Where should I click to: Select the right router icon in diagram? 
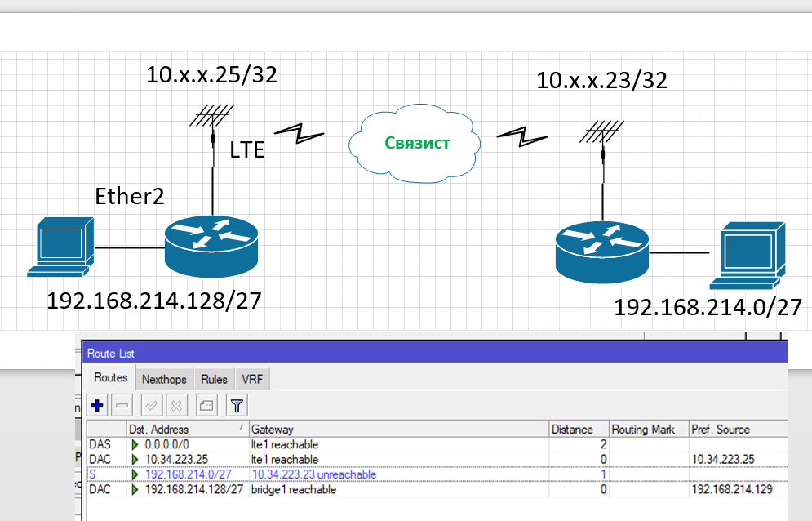click(x=601, y=252)
